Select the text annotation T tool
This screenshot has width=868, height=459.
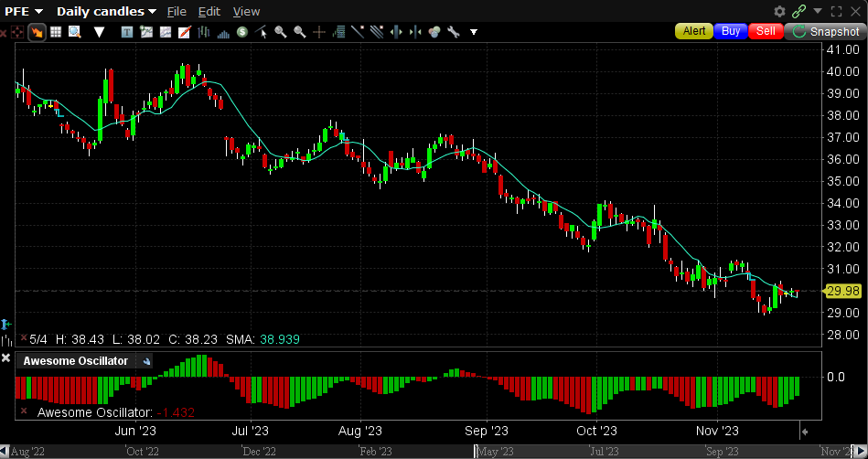click(x=126, y=32)
